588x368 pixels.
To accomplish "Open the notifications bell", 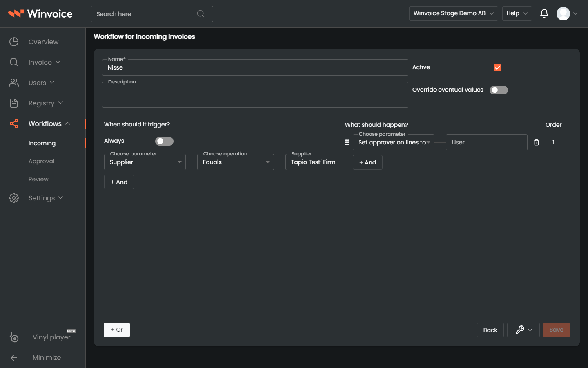I will pyautogui.click(x=544, y=13).
